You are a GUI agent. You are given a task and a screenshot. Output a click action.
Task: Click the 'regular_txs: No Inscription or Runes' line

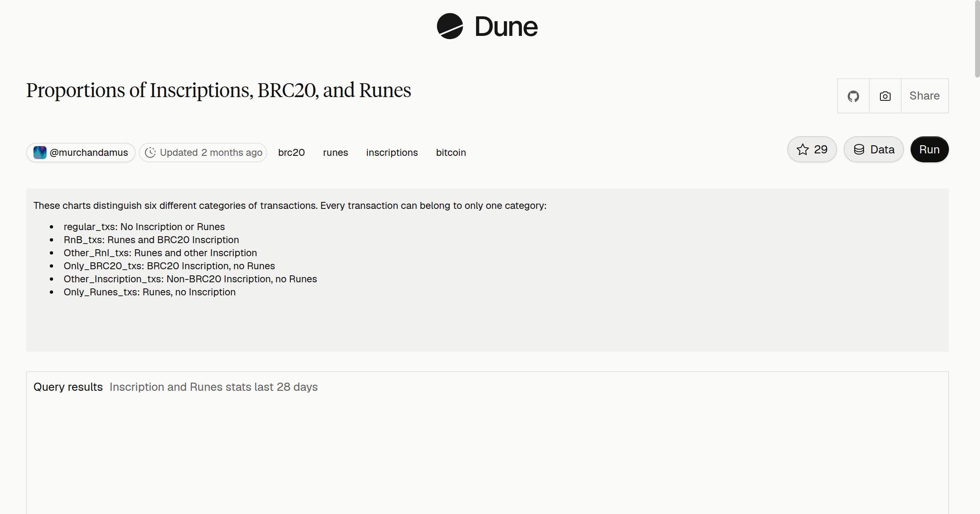[x=144, y=227]
